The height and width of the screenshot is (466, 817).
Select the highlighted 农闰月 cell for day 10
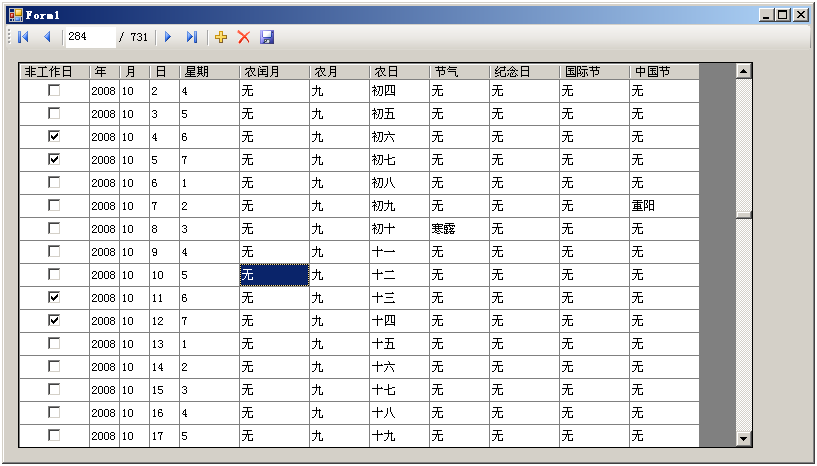pyautogui.click(x=275, y=275)
